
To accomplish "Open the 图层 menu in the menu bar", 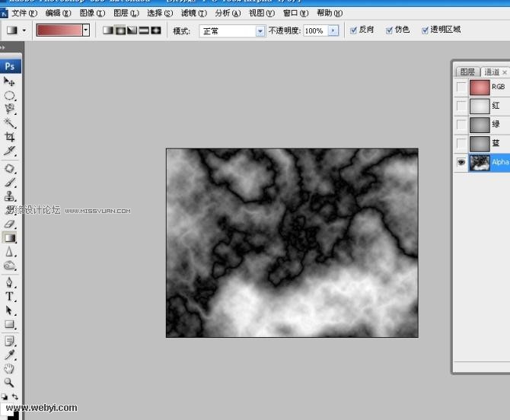I will point(126,13).
